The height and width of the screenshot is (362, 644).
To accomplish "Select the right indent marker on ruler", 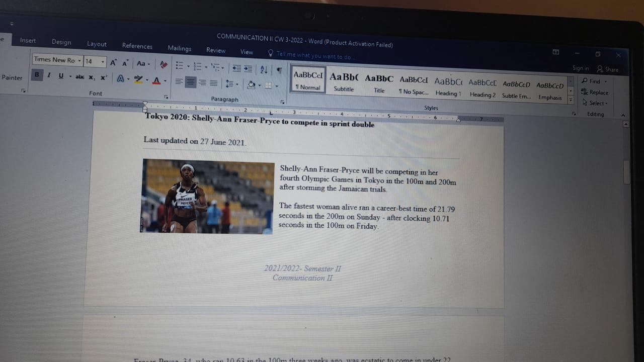I will 458,120.
